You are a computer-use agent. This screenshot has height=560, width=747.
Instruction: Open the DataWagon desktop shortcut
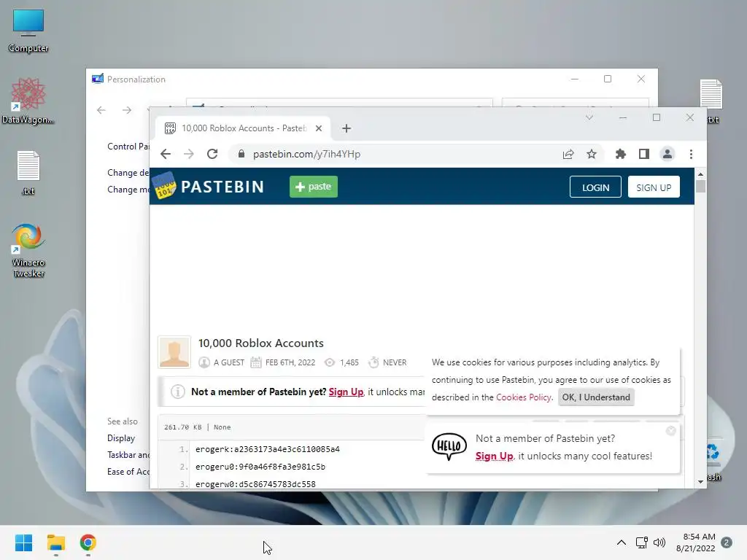tap(28, 101)
